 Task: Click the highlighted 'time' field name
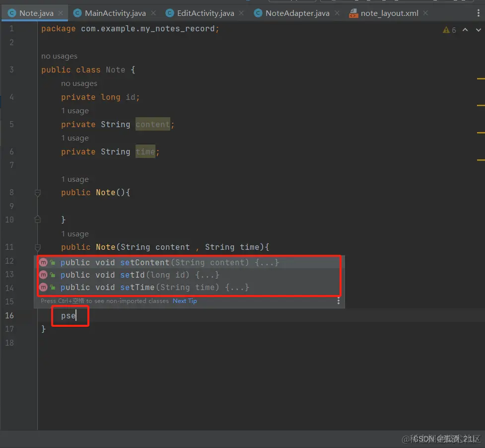pos(145,151)
